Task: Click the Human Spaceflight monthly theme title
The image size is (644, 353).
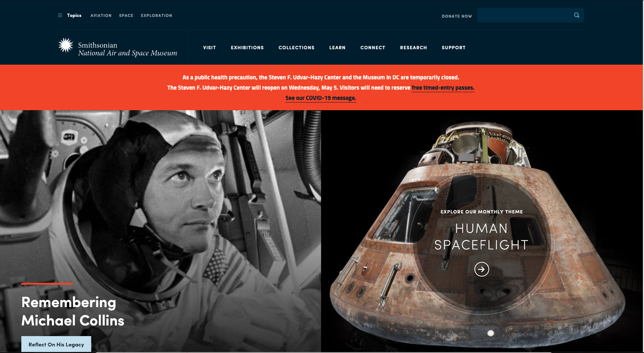Action: point(481,237)
